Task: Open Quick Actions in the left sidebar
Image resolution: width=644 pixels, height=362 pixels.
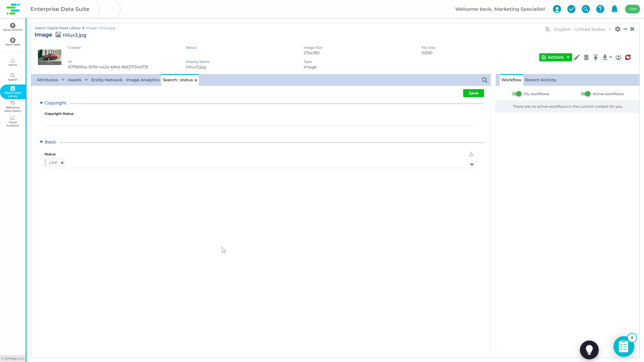Action: pos(12,27)
